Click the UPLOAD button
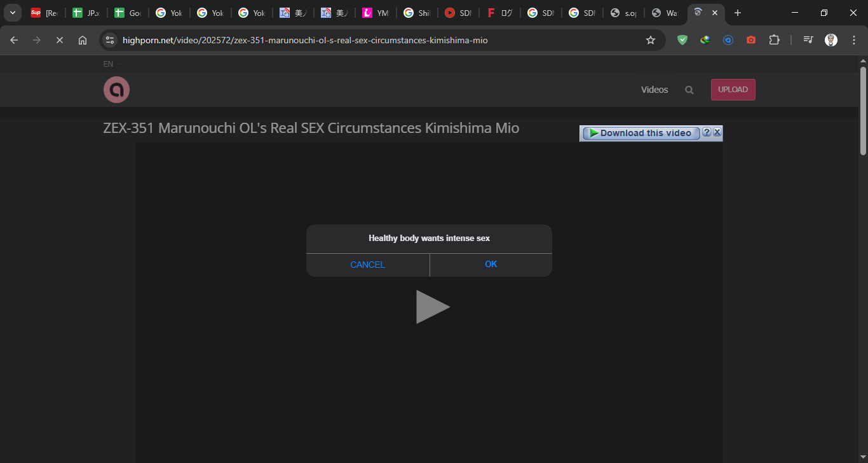This screenshot has width=868, height=463. point(733,90)
